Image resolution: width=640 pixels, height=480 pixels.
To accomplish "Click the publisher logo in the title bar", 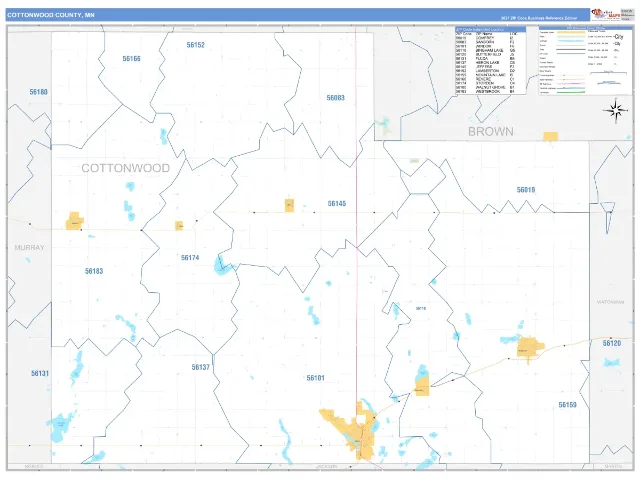I will click(606, 14).
